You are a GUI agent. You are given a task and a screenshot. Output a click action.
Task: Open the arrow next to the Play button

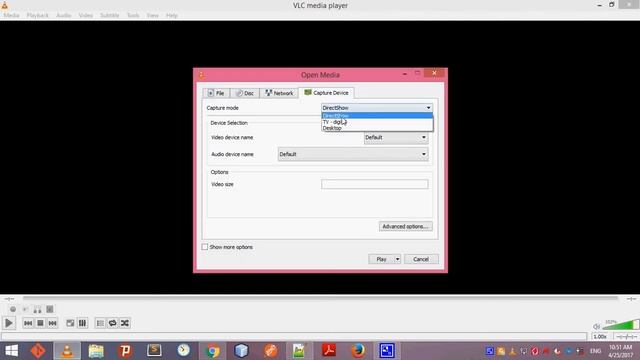click(397, 259)
